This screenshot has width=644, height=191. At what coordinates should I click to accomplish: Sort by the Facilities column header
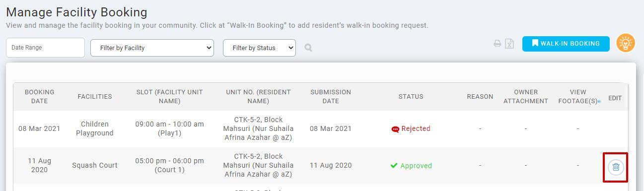point(95,97)
